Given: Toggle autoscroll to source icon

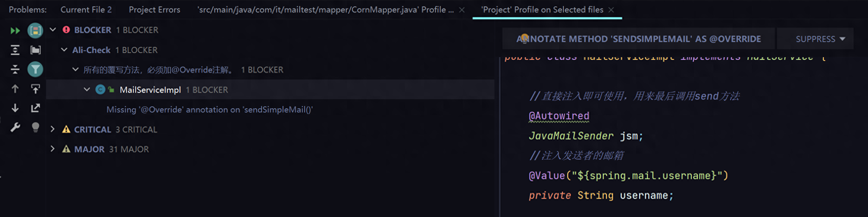Looking at the screenshot, I should 35,89.
